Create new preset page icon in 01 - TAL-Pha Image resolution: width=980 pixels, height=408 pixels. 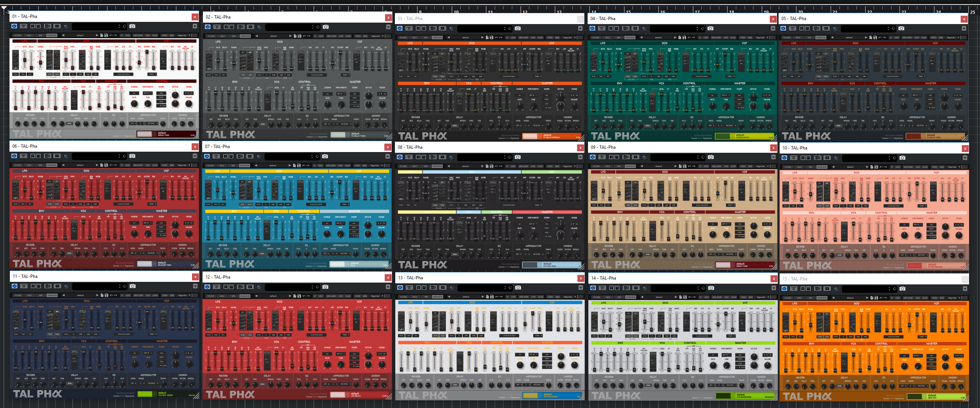tap(102, 35)
